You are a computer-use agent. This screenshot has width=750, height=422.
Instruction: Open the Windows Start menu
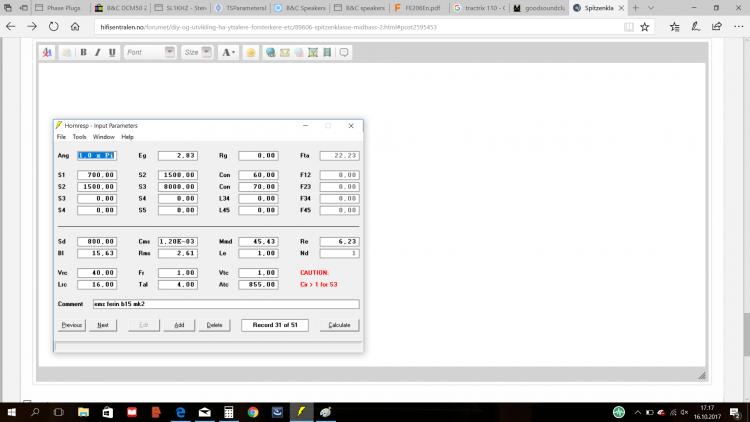coord(11,412)
